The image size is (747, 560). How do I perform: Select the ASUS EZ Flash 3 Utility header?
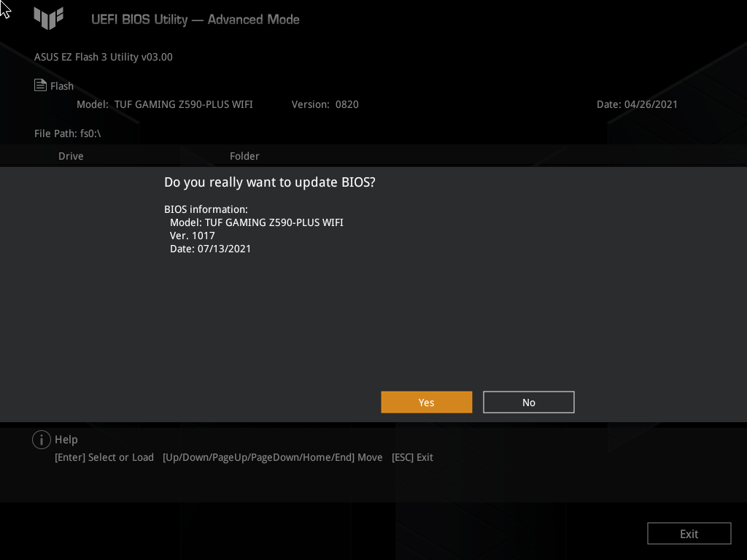(103, 56)
